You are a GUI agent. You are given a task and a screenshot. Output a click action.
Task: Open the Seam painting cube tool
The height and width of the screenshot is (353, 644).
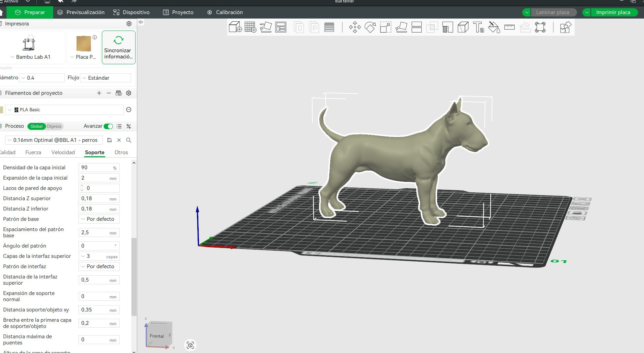pyautogui.click(x=463, y=27)
